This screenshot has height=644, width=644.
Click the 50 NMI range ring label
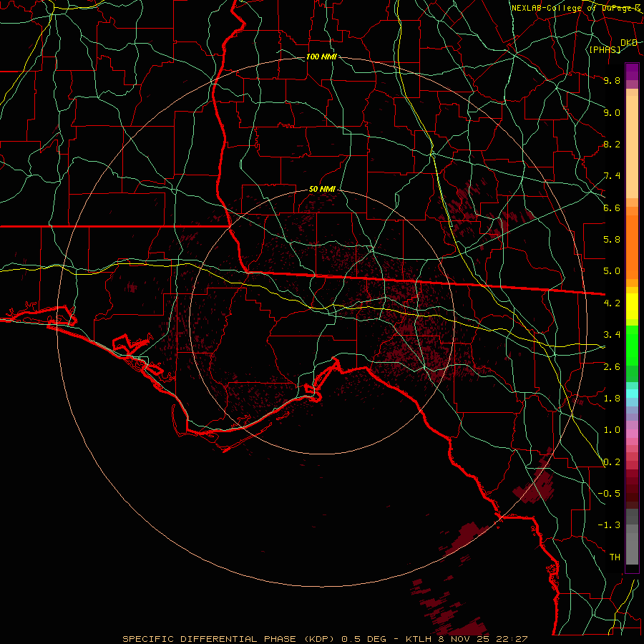pos(322,189)
